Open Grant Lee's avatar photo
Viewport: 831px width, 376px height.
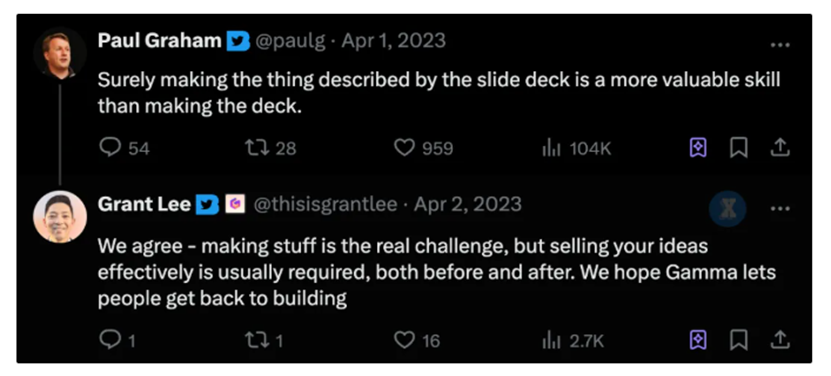(x=59, y=217)
